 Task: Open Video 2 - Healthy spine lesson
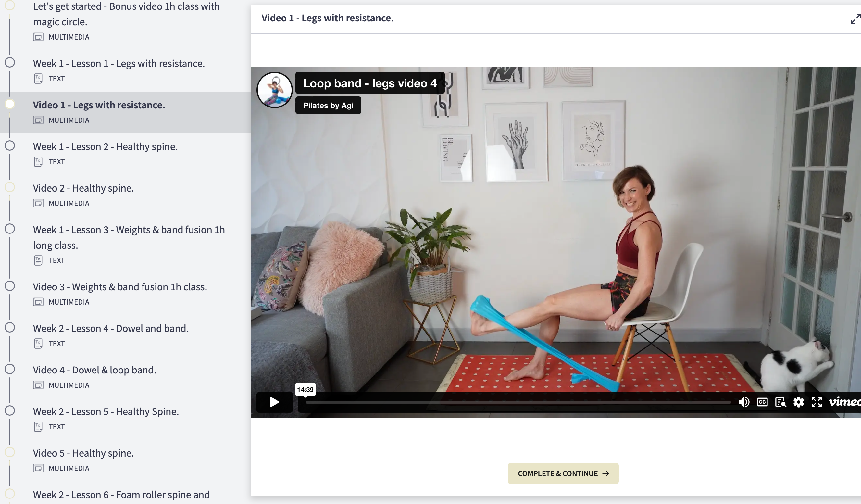pyautogui.click(x=83, y=188)
